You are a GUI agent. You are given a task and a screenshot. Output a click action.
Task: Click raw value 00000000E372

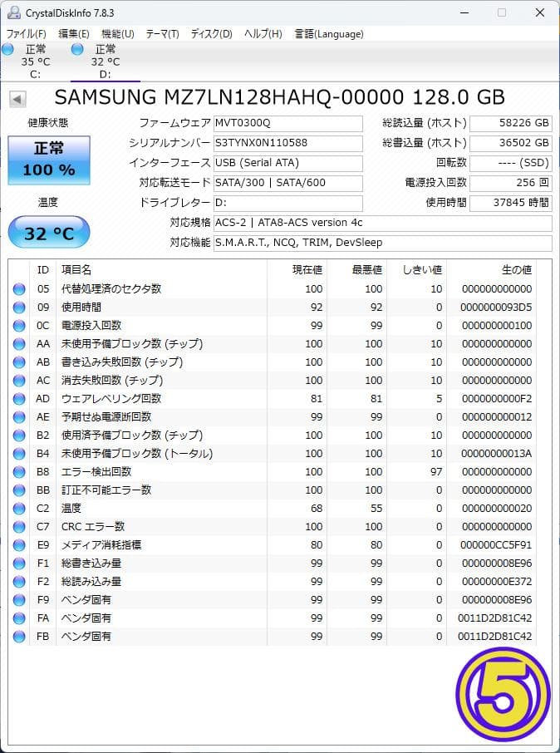[x=497, y=582]
